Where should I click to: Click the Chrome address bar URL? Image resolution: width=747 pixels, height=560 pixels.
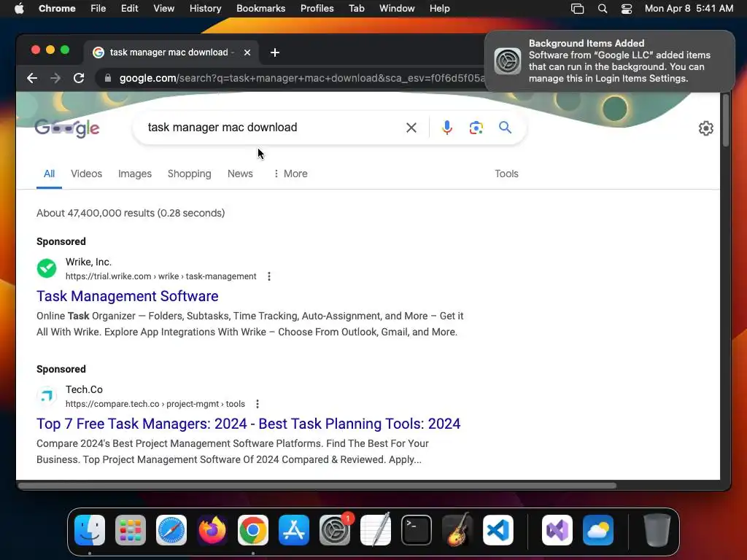tap(301, 78)
